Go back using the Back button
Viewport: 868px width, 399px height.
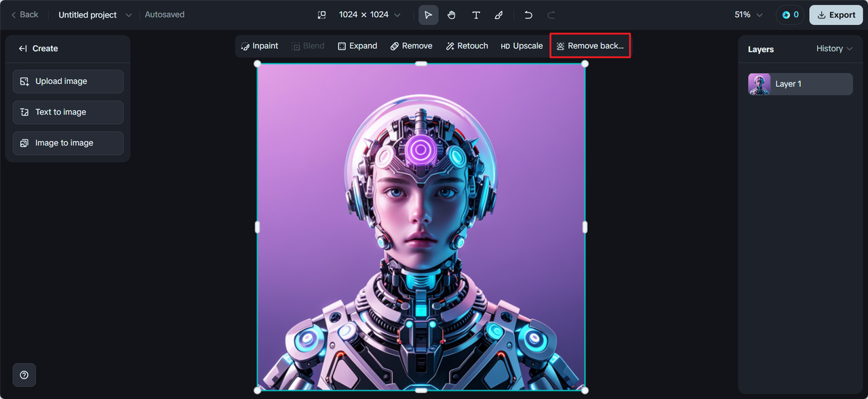[24, 14]
